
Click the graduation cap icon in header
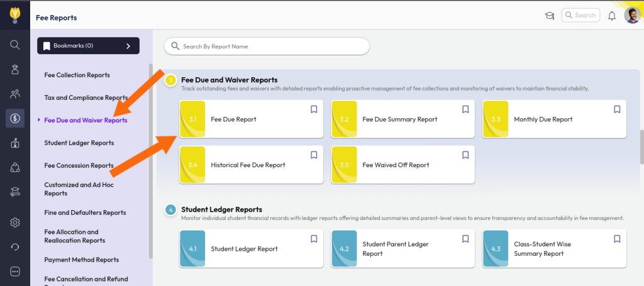coord(549,16)
